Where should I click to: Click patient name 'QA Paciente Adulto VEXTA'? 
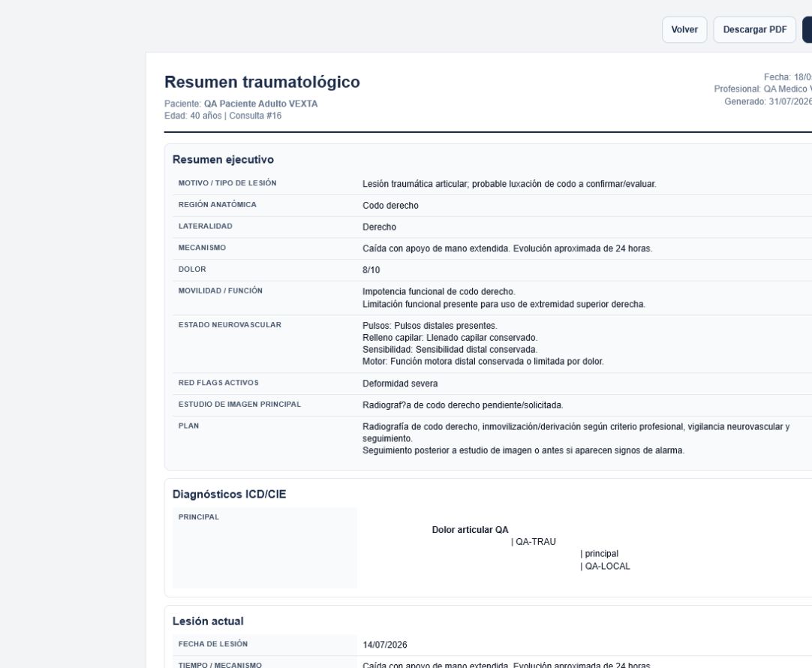pyautogui.click(x=260, y=104)
